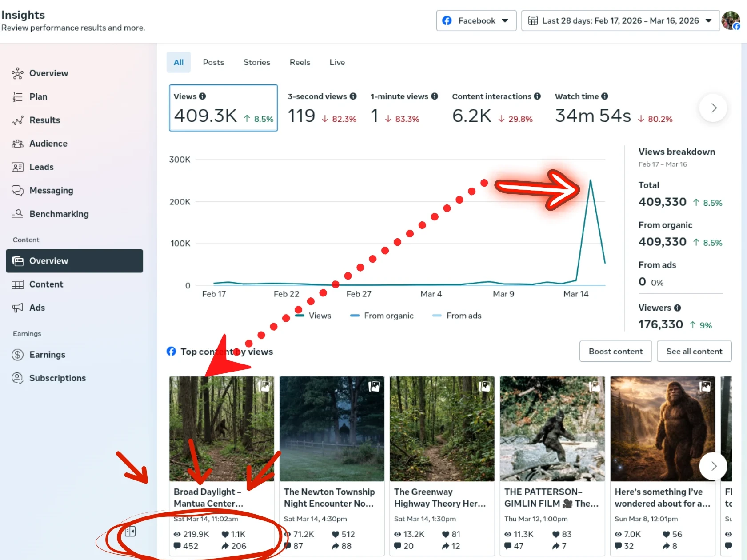Open the Plan section in sidebar

(x=38, y=96)
